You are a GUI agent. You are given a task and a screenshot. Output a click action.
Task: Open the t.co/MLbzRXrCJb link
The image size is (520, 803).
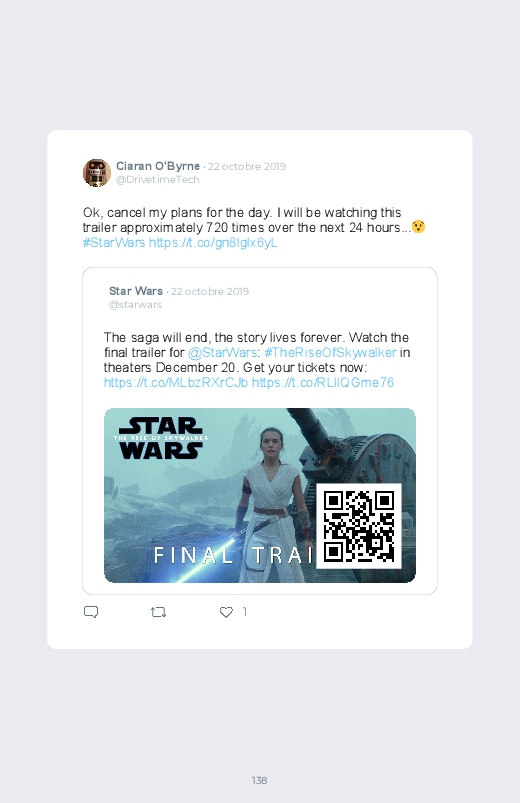click(176, 383)
